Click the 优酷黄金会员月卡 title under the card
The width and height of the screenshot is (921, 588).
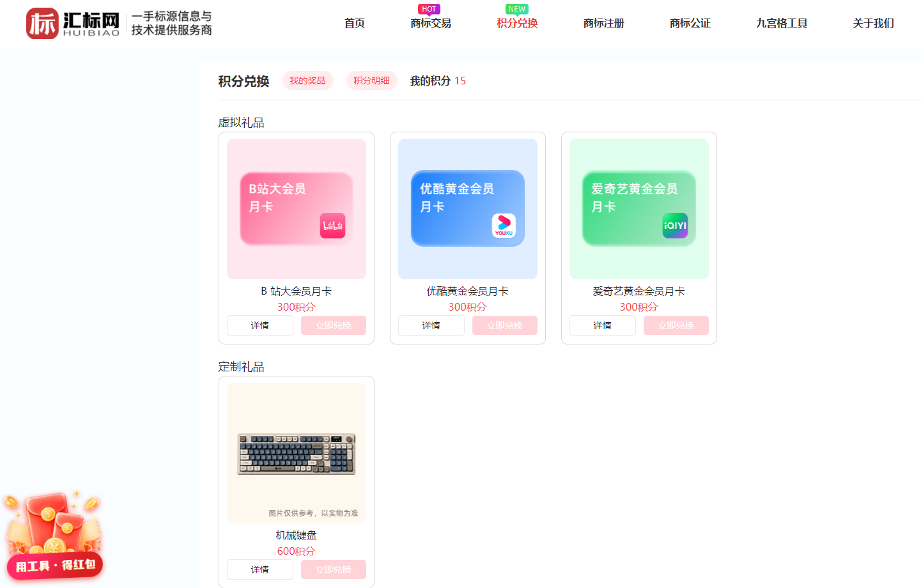click(x=468, y=291)
